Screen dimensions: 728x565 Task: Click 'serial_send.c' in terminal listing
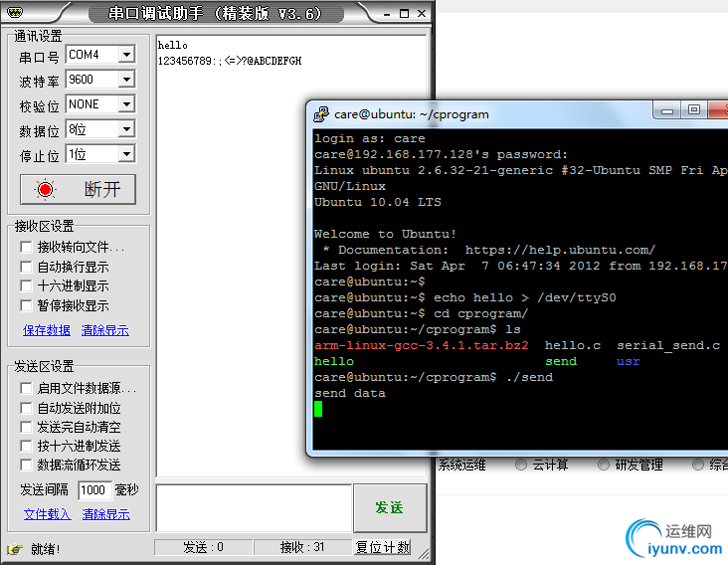click(668, 346)
